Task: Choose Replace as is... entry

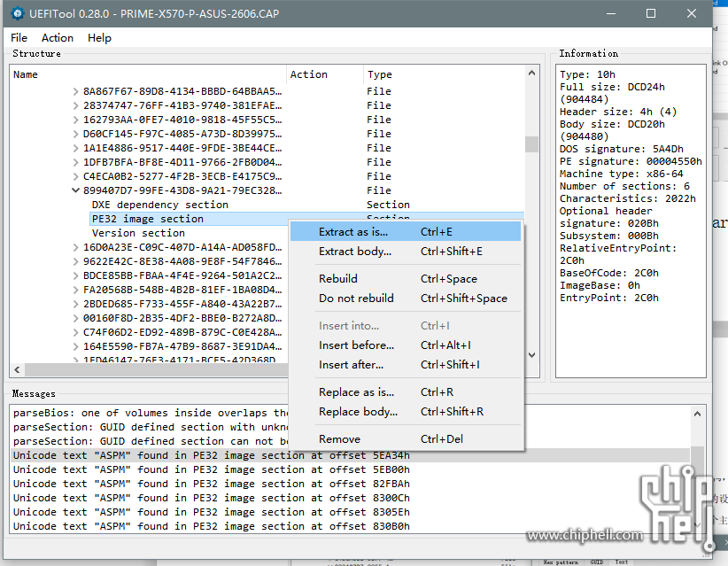Action: click(x=406, y=392)
